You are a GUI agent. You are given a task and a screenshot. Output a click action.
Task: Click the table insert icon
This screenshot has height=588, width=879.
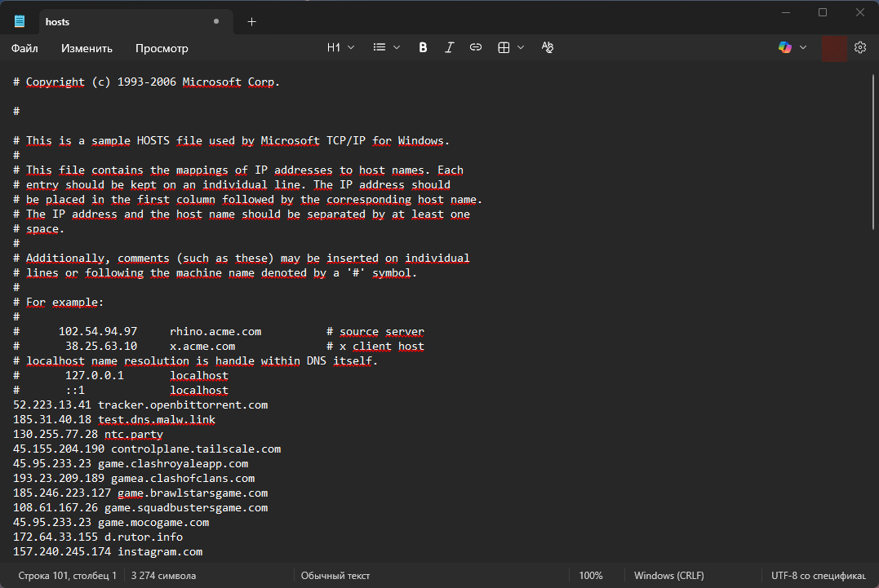pyautogui.click(x=504, y=48)
